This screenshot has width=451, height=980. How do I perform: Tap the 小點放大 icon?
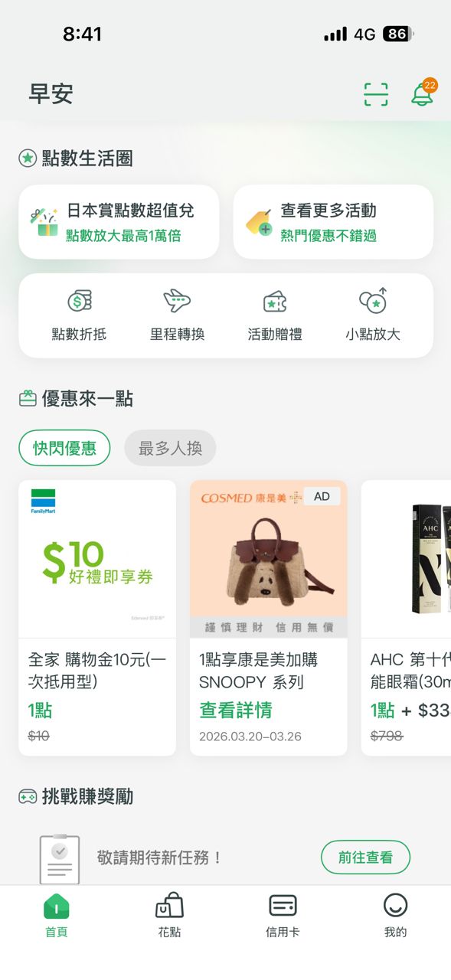click(x=373, y=300)
